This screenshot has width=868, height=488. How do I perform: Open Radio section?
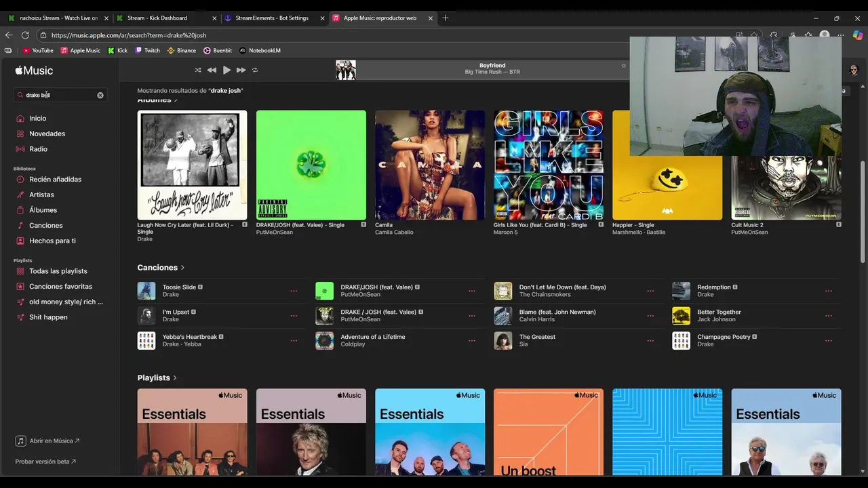click(38, 149)
